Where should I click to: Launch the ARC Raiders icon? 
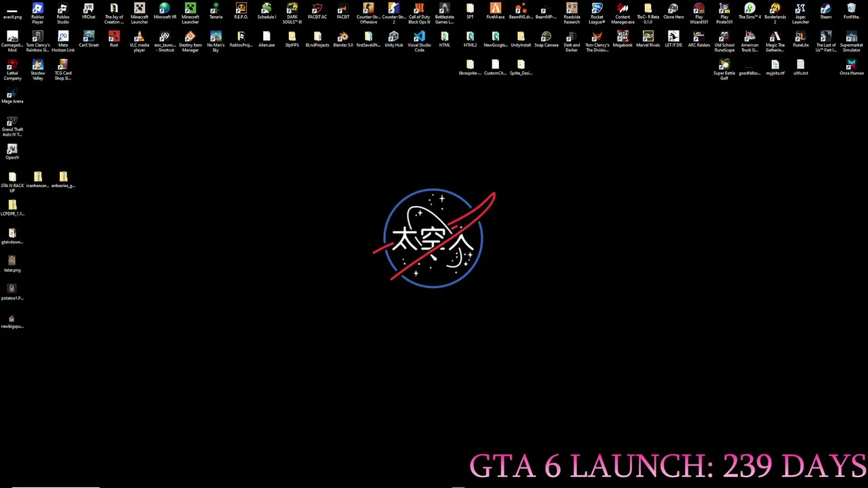tap(698, 40)
